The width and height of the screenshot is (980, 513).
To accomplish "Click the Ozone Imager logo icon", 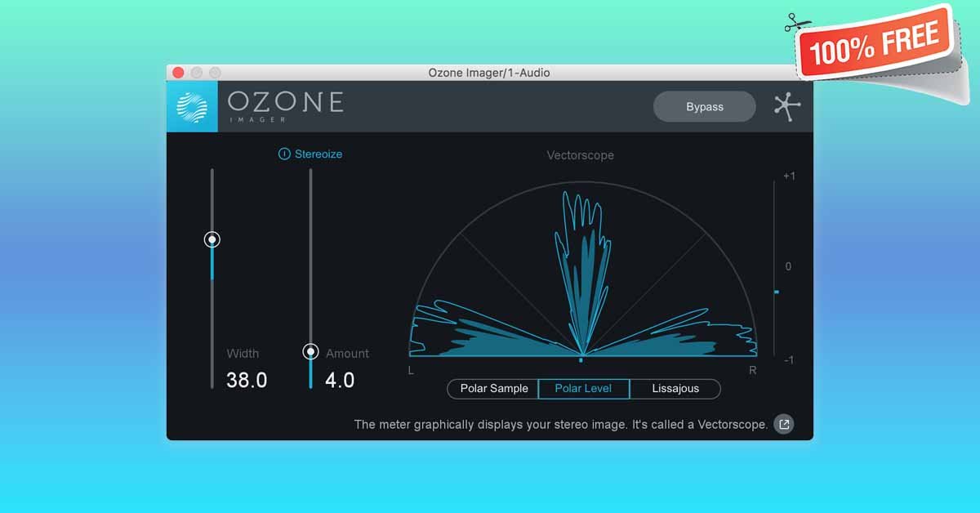I will (192, 107).
